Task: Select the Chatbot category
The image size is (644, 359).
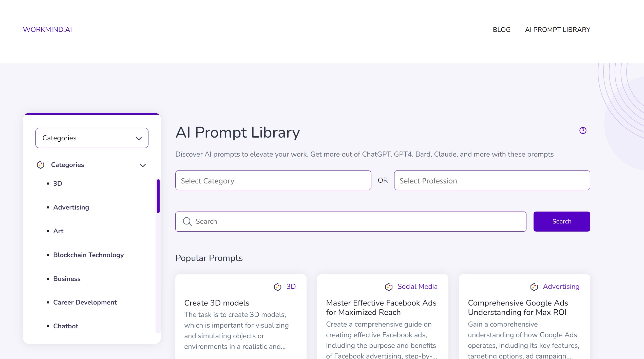Action: click(65, 326)
